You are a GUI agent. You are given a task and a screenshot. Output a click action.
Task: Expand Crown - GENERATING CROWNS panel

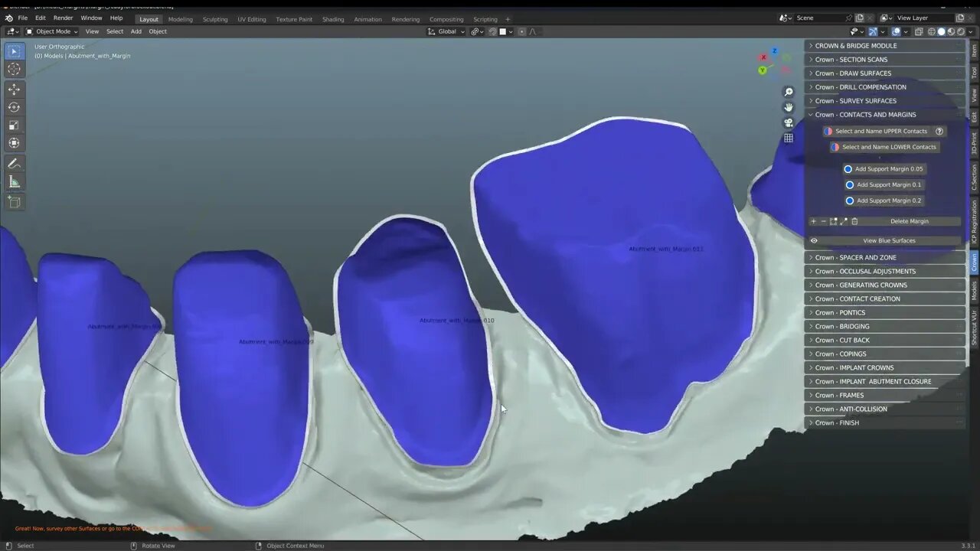pos(884,285)
